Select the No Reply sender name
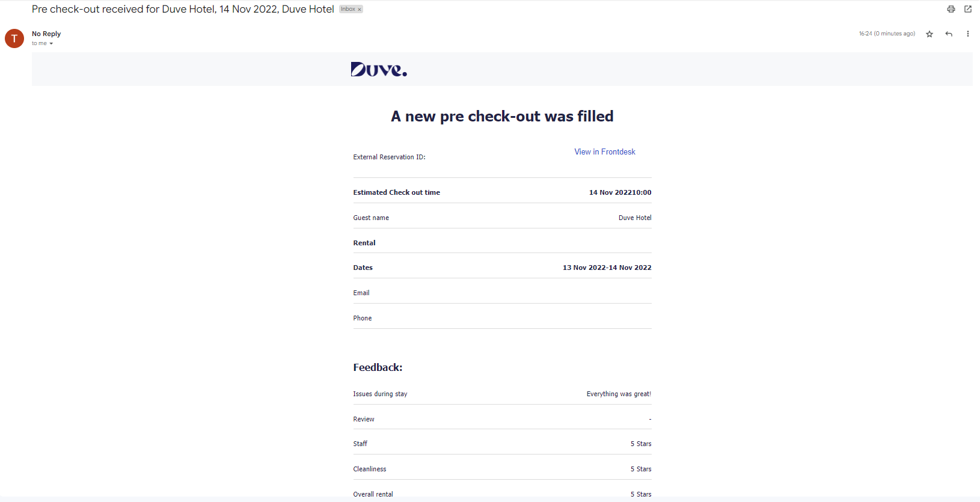 (46, 34)
